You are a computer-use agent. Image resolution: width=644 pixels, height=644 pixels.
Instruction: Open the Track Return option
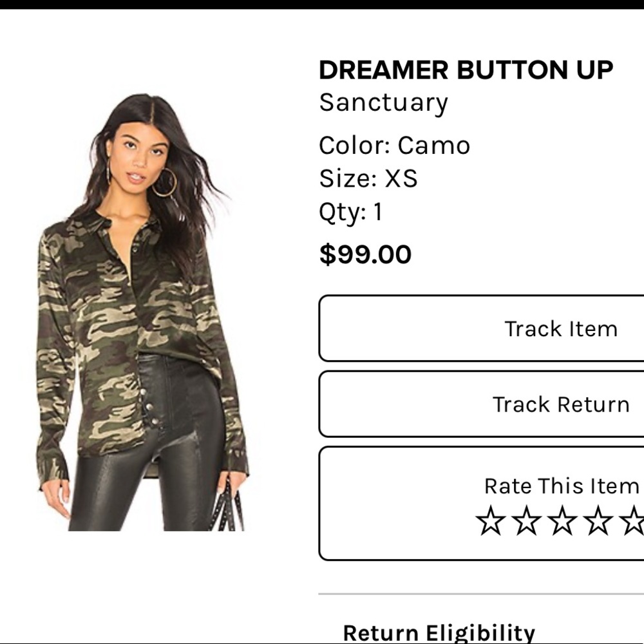[481, 404]
